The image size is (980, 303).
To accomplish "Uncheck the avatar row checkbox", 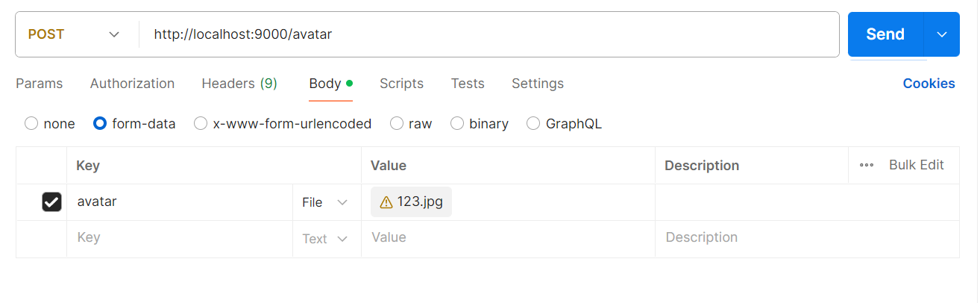I will (51, 202).
